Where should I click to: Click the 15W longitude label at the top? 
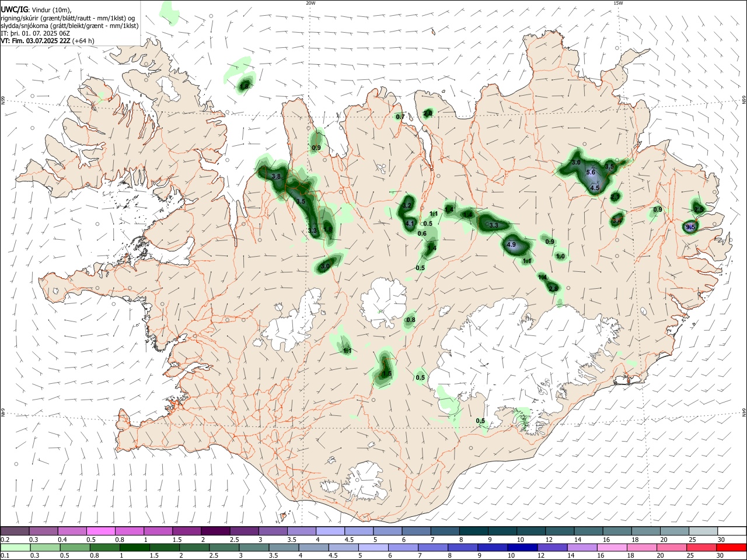(x=618, y=3)
